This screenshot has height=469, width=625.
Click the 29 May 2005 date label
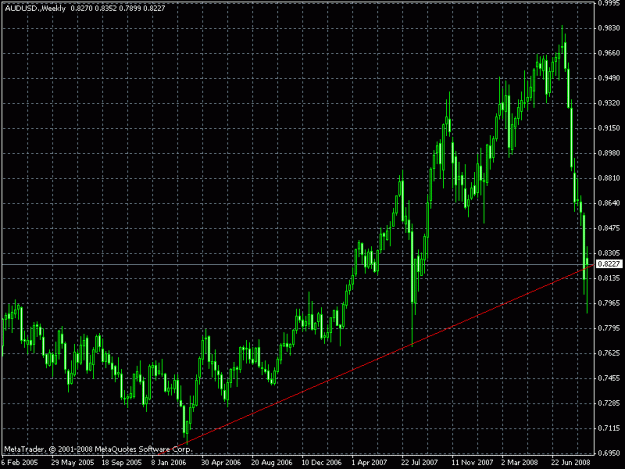click(x=73, y=463)
